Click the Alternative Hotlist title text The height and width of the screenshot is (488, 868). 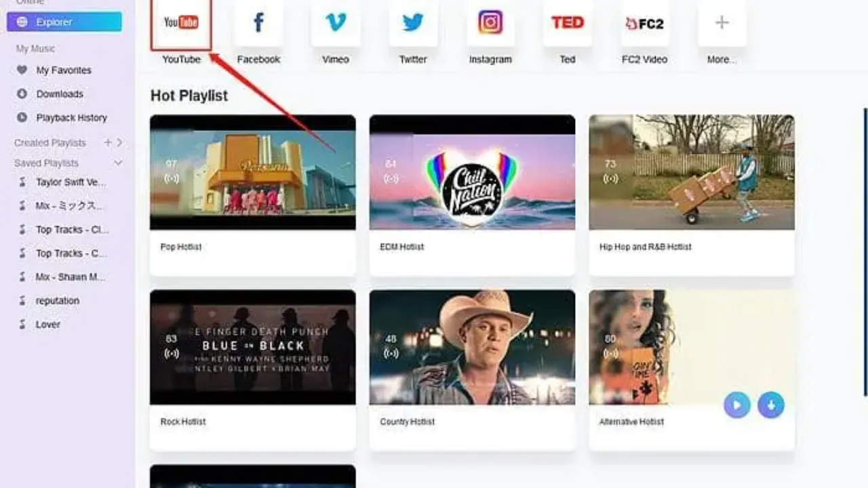[632, 422]
